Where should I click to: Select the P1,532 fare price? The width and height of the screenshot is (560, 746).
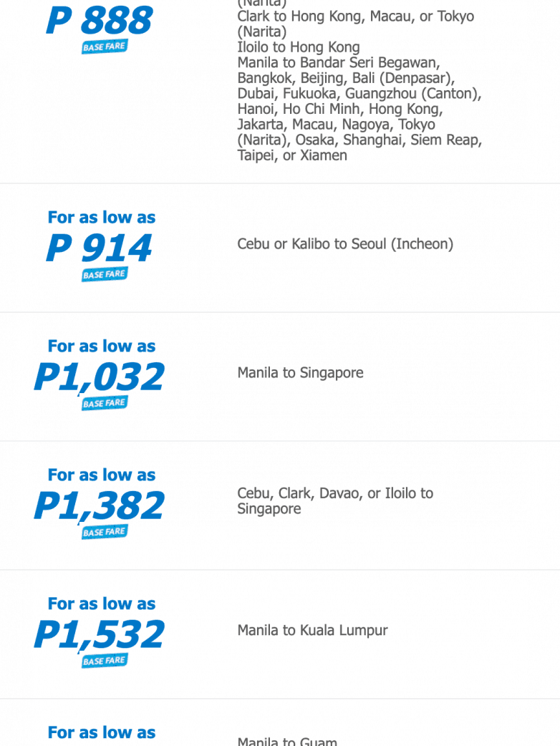pos(100,635)
